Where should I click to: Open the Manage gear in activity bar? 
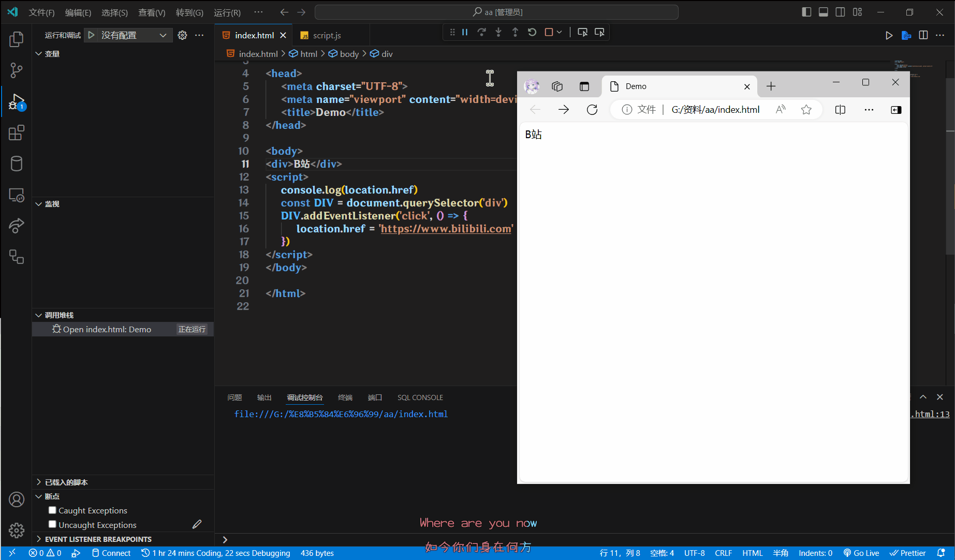(x=17, y=530)
